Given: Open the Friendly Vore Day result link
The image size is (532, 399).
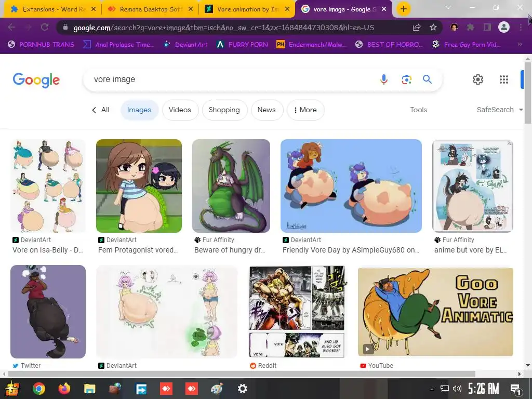Looking at the screenshot, I should pos(351,250).
